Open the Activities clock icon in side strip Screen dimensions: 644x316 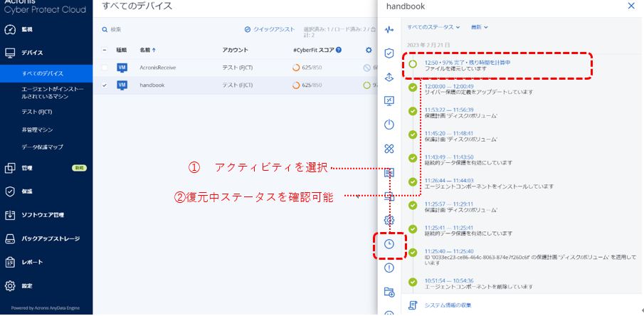389,244
